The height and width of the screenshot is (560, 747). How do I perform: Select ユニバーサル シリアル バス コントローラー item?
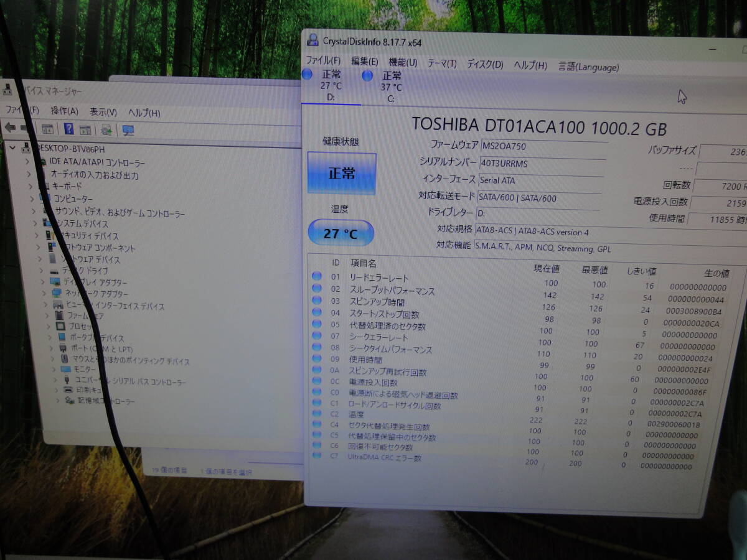click(x=130, y=381)
